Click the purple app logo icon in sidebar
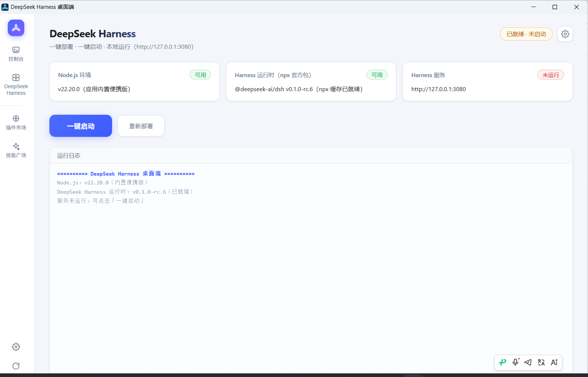The width and height of the screenshot is (588, 377). 16,28
